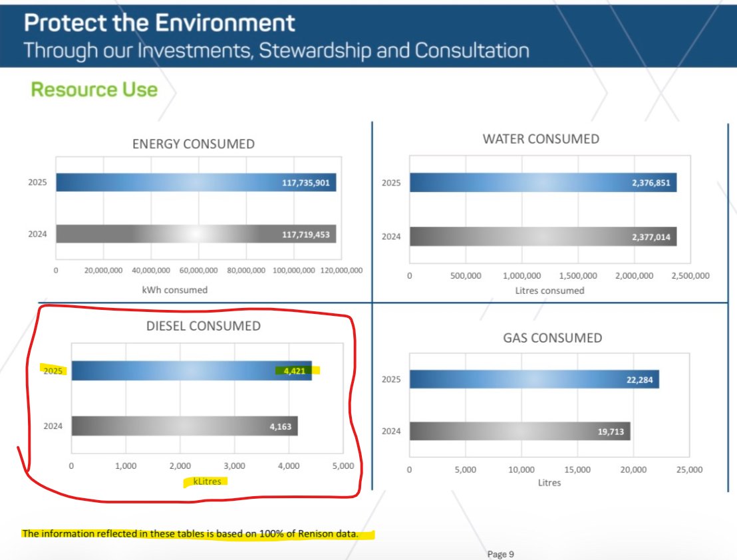This screenshot has height=560, width=737.
Task: Click the 10,000 tick on gas axis
Action: [x=521, y=470]
